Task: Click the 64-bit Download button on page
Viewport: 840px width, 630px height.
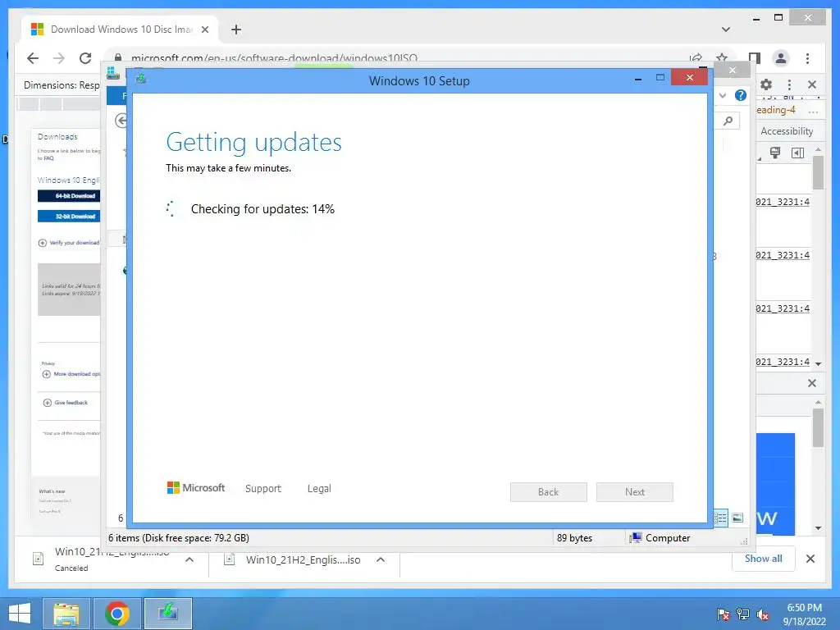Action: (69, 196)
